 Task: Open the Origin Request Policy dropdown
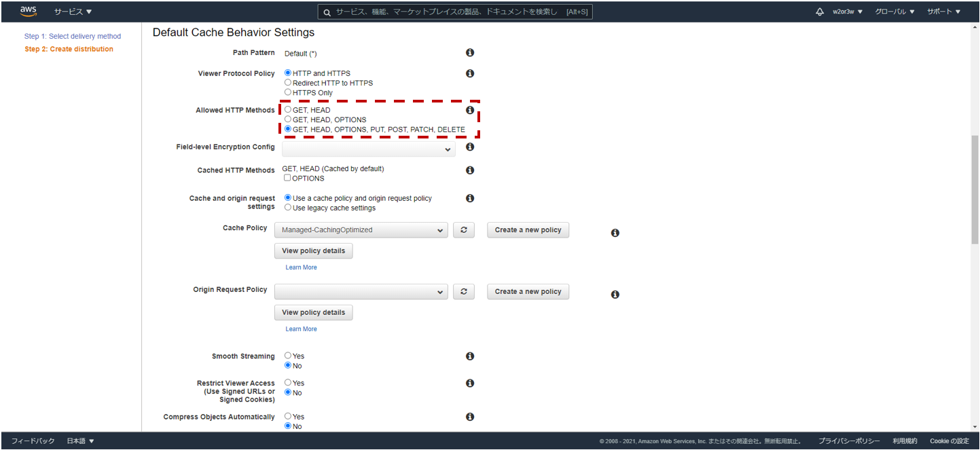[361, 292]
